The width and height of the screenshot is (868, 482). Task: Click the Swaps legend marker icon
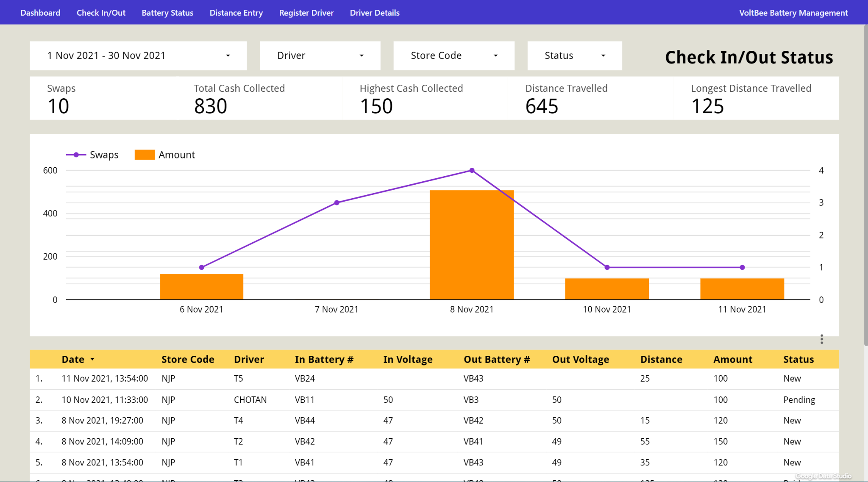[75, 155]
